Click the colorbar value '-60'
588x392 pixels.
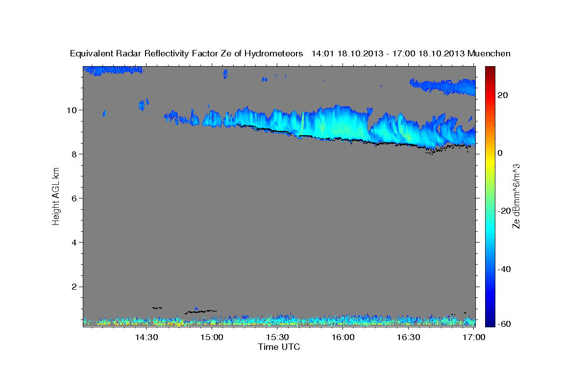point(504,323)
